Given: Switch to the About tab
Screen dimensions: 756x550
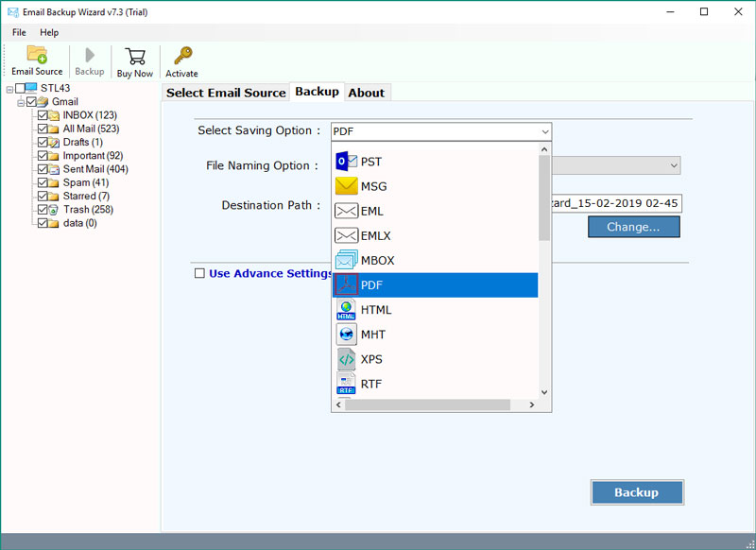Looking at the screenshot, I should point(367,93).
